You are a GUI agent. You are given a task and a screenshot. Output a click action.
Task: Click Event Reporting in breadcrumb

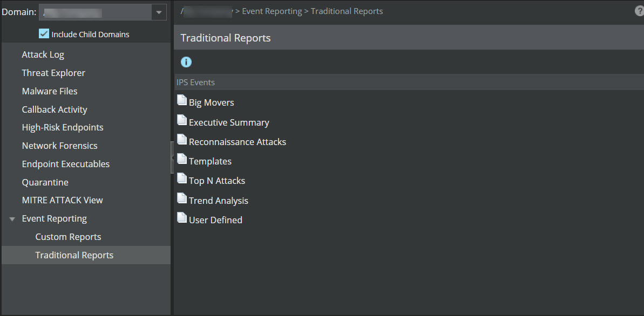pyautogui.click(x=272, y=11)
